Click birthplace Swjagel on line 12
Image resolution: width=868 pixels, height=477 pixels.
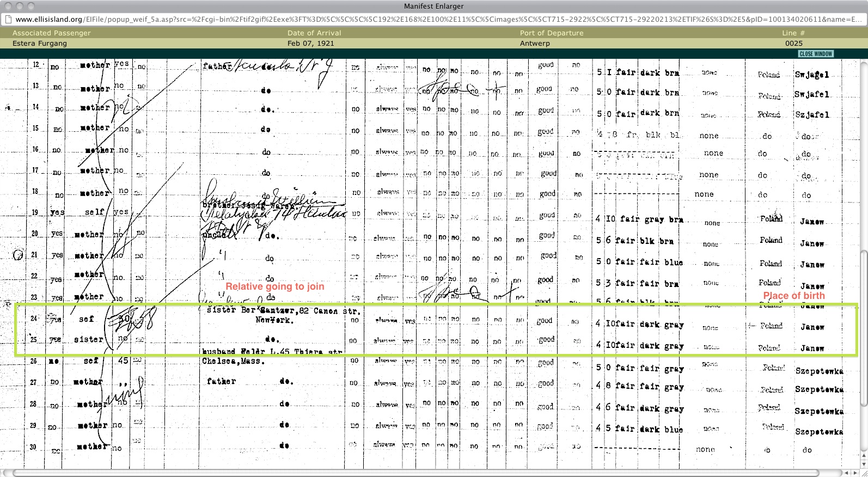(x=812, y=75)
